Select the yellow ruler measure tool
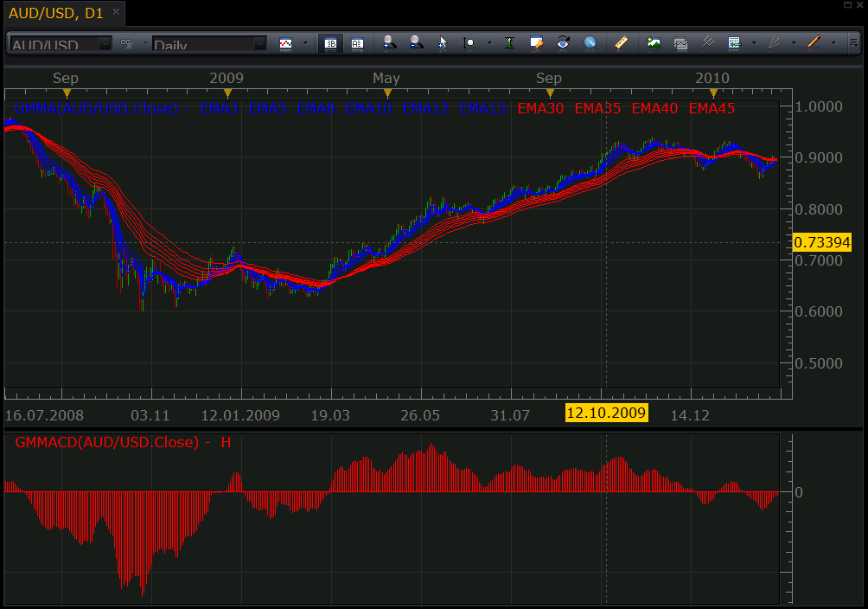 coord(621,42)
